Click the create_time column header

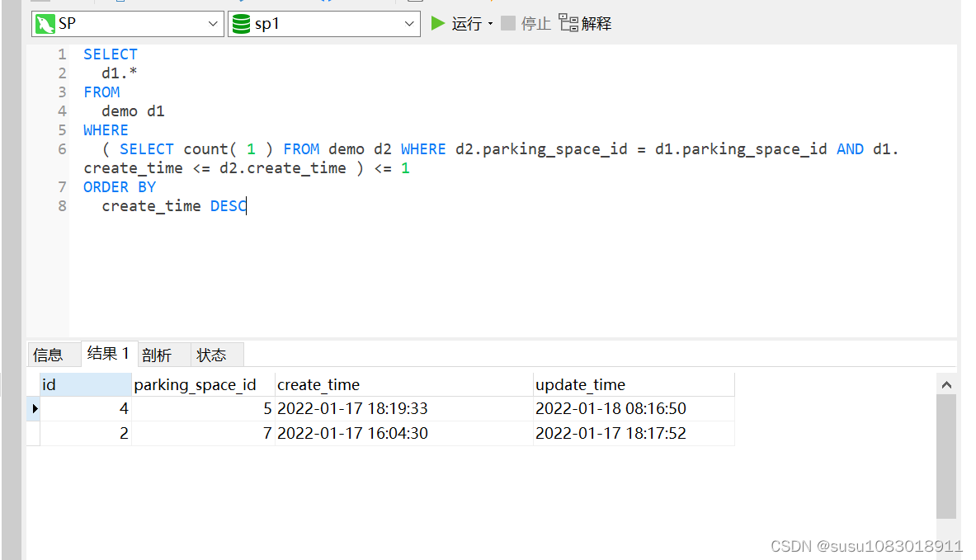pyautogui.click(x=404, y=385)
